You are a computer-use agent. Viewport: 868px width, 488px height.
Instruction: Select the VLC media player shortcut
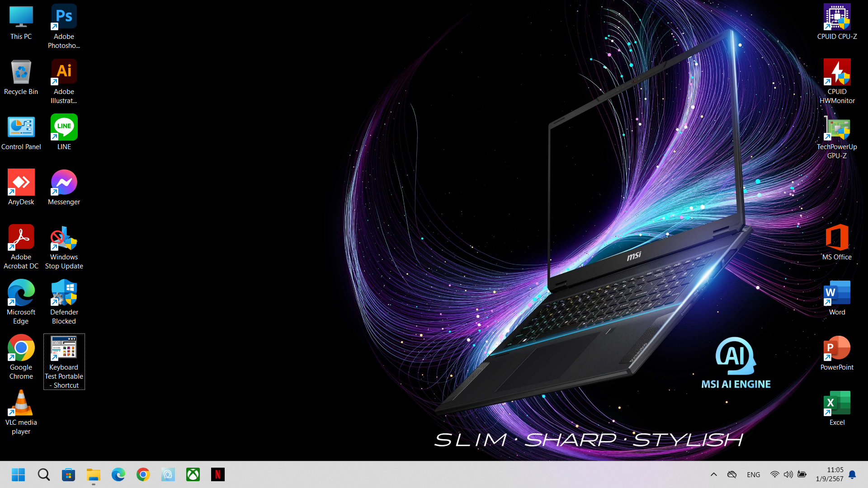(x=21, y=412)
